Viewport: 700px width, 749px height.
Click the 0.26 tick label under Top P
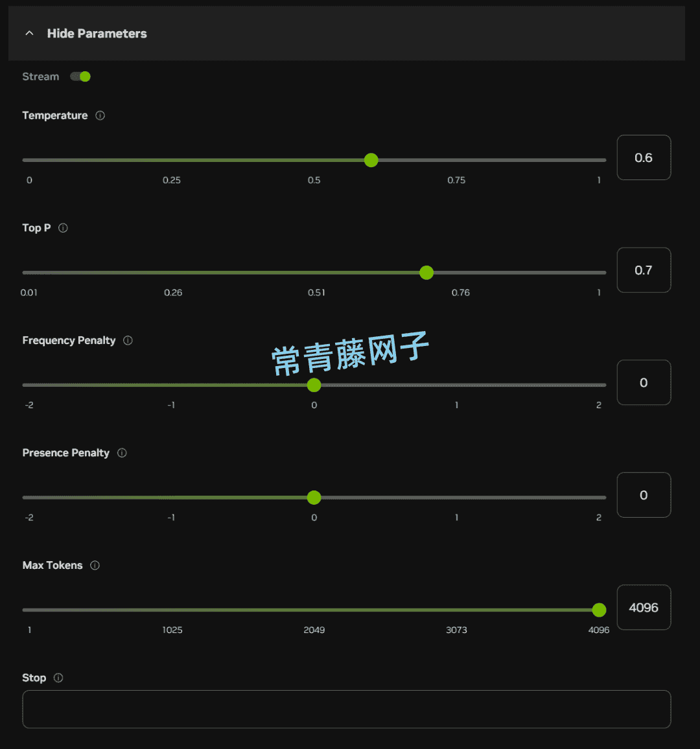(x=173, y=292)
